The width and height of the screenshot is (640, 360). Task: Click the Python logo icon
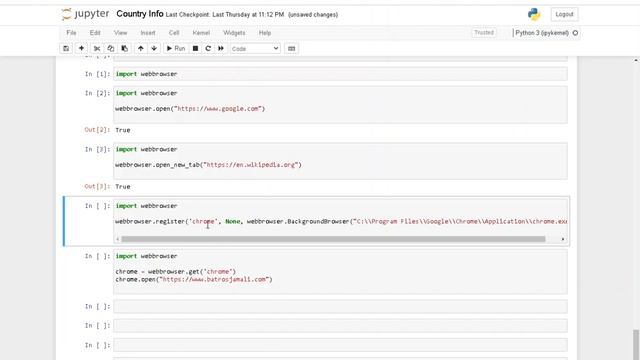(x=534, y=14)
